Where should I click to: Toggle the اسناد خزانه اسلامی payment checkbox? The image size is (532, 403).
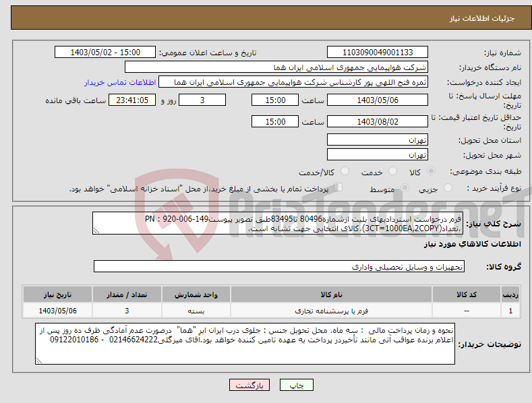point(338,187)
